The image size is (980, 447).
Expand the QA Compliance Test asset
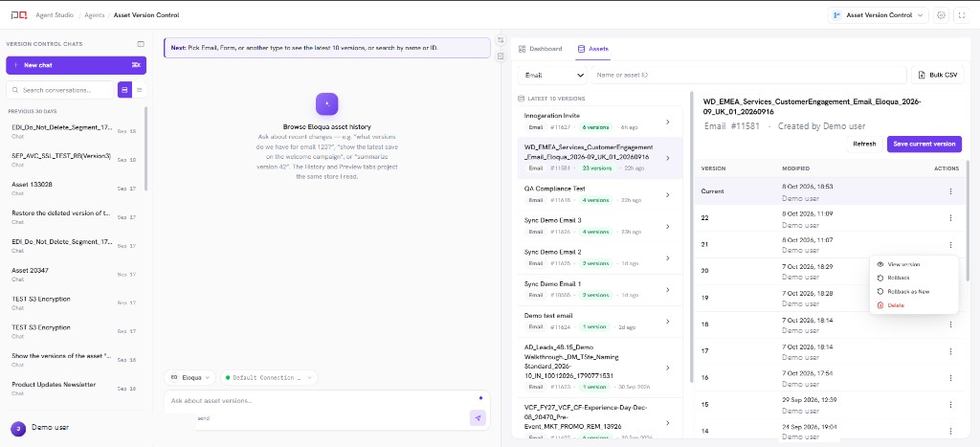(x=667, y=195)
